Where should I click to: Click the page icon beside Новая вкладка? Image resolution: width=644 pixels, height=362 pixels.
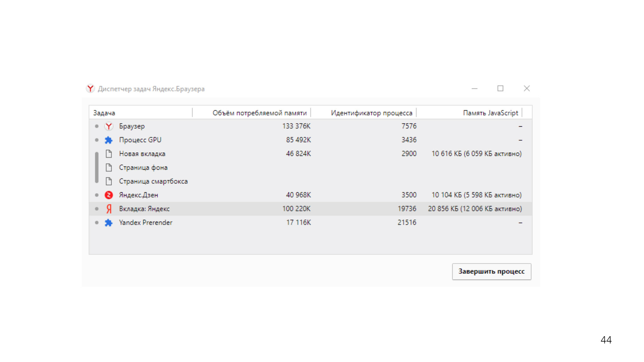[109, 154]
